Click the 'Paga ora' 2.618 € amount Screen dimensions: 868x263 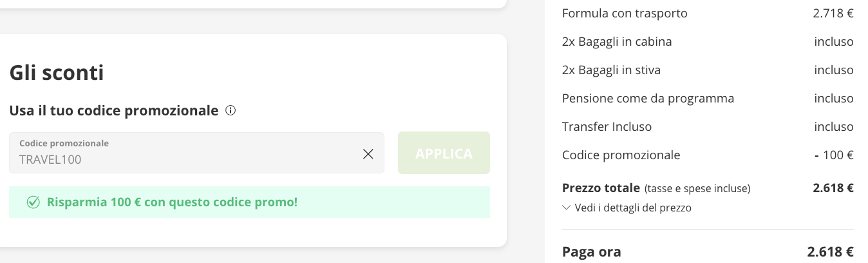pos(831,251)
